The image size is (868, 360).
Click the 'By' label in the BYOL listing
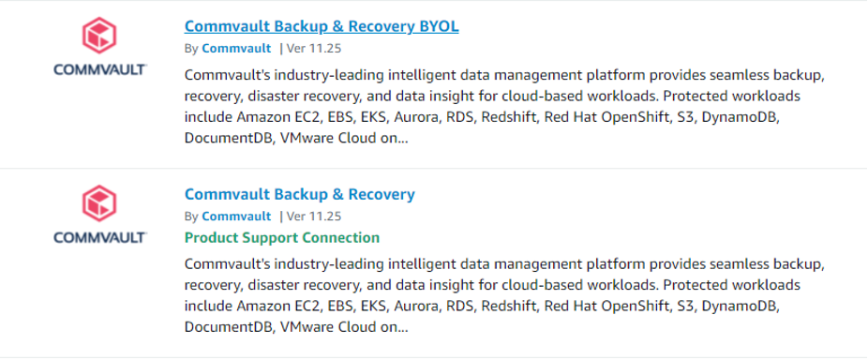[191, 48]
